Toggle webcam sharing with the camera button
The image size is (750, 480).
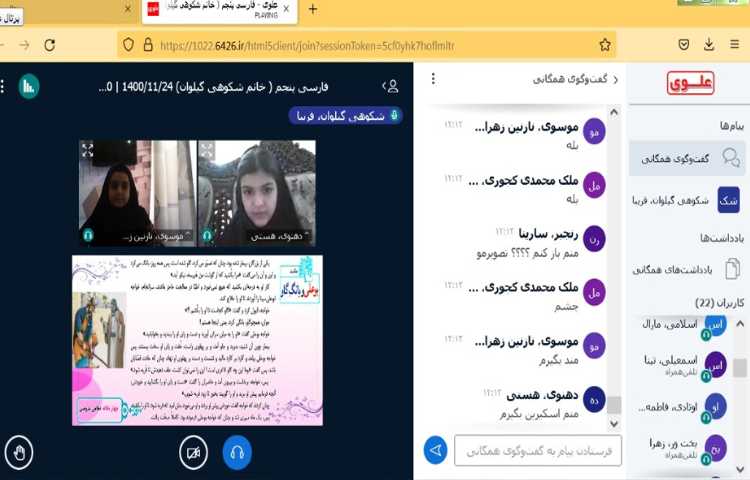pos(193,452)
